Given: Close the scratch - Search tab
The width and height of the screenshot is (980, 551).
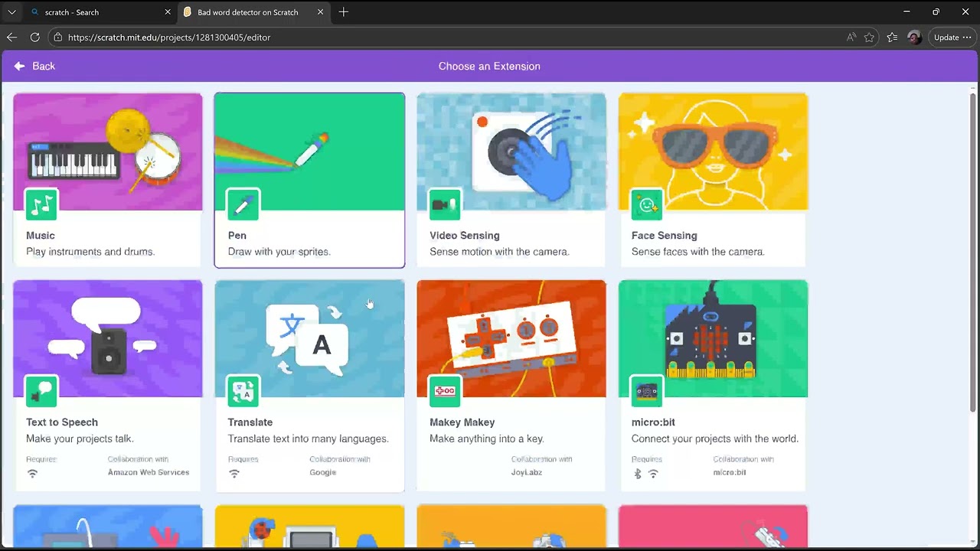Looking at the screenshot, I should 168,12.
